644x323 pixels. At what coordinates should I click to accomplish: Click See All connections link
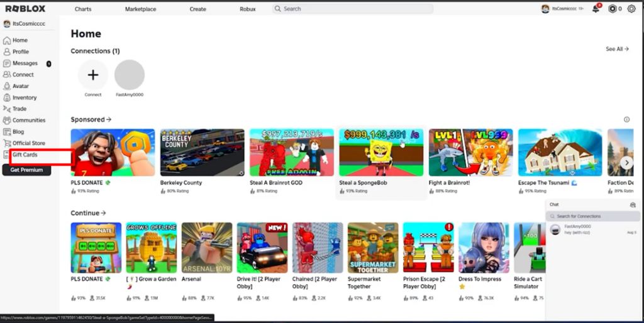(x=617, y=49)
